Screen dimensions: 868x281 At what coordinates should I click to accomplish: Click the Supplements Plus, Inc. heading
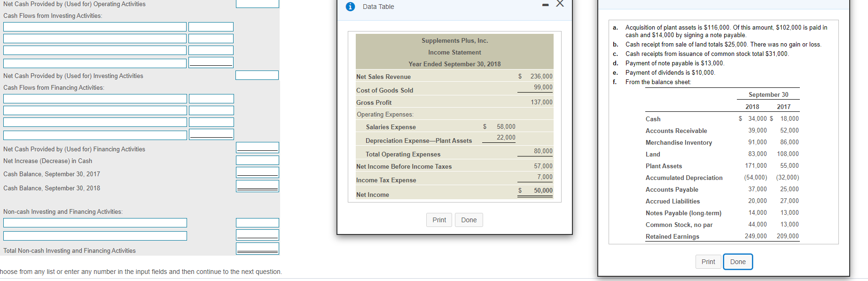[454, 40]
